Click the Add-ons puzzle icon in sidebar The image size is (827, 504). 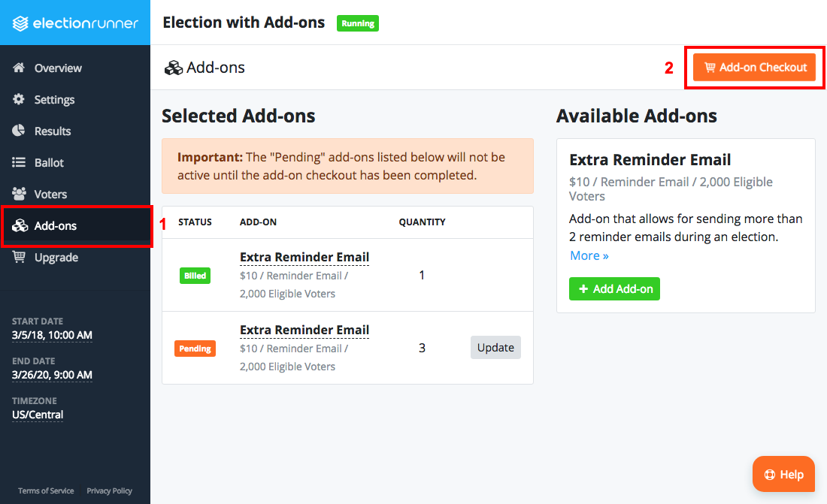[20, 225]
